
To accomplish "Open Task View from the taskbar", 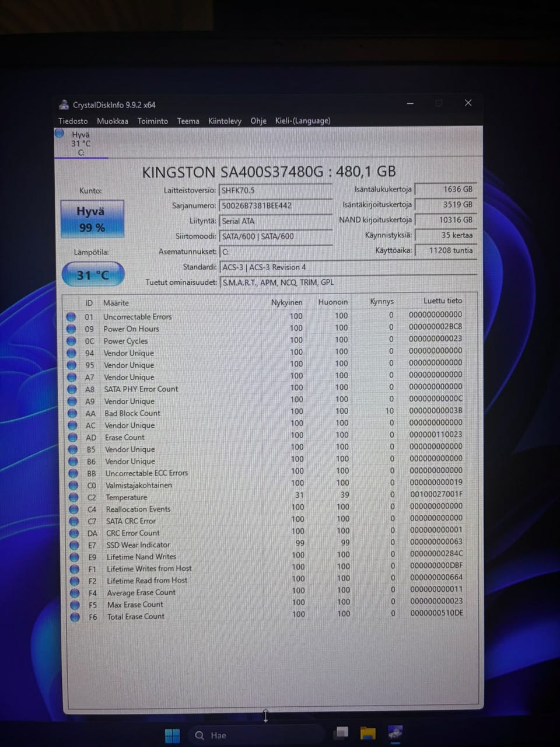I will click(342, 733).
